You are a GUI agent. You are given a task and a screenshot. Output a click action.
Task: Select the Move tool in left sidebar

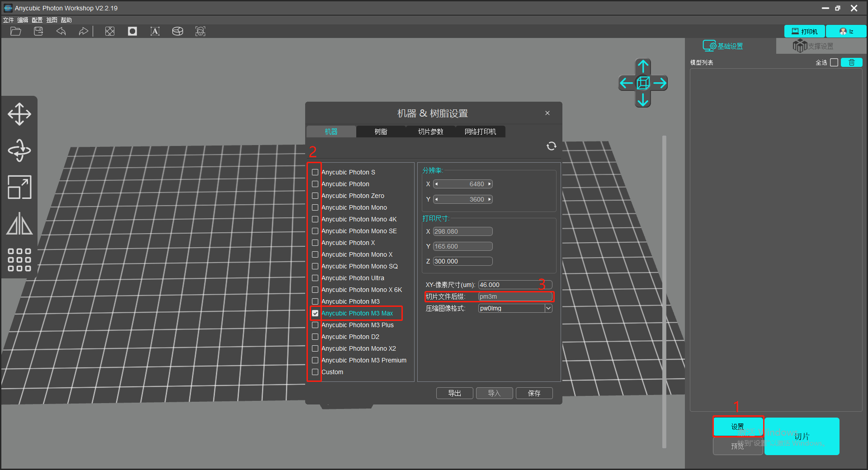[x=19, y=114]
